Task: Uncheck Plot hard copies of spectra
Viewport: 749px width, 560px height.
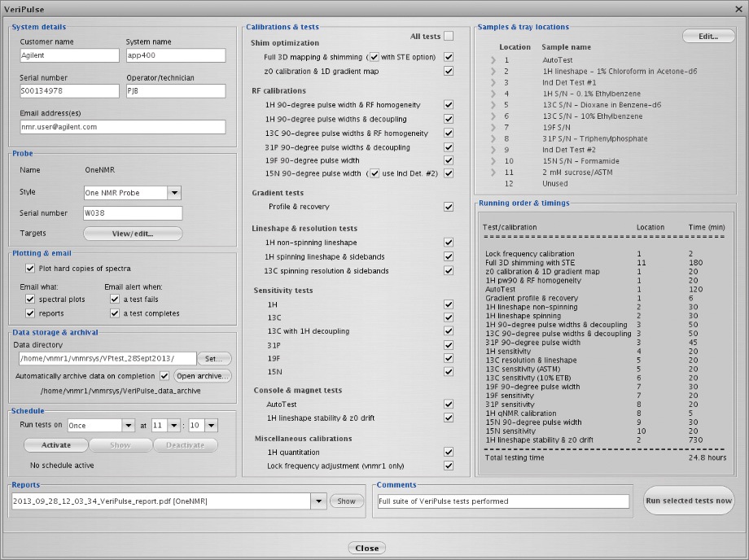Action: click(30, 268)
